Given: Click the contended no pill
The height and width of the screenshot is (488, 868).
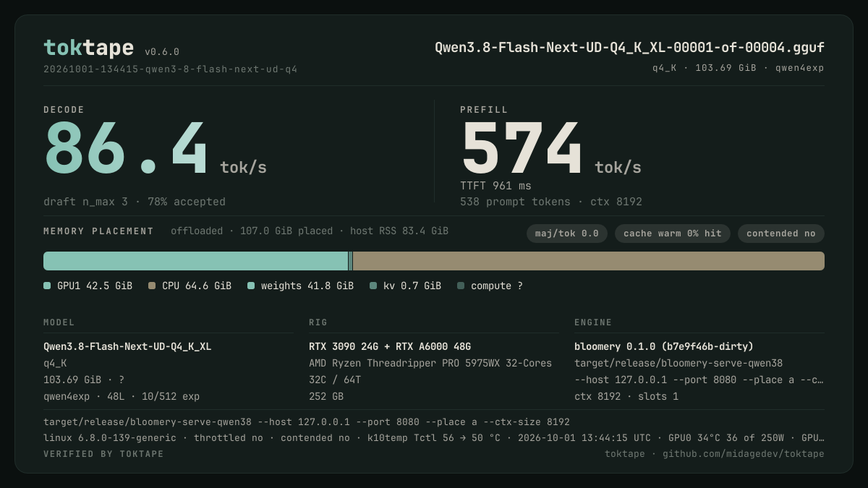Looking at the screenshot, I should click(781, 234).
